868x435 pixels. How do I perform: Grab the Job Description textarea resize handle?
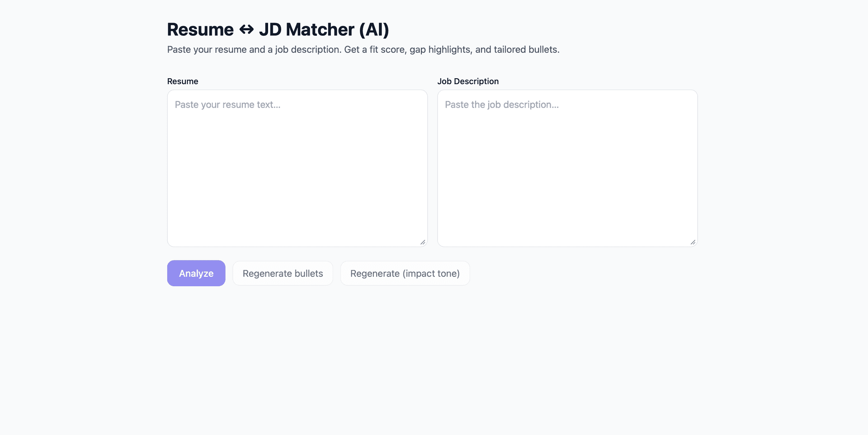693,242
